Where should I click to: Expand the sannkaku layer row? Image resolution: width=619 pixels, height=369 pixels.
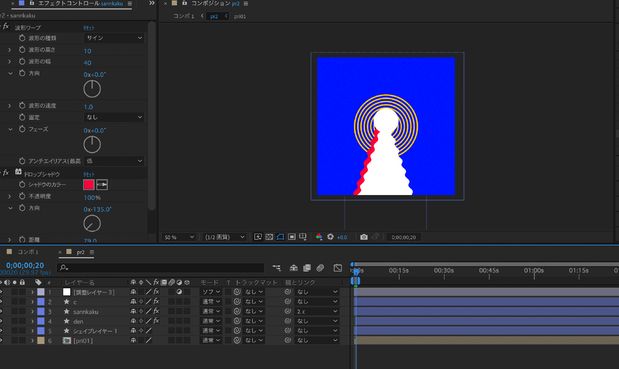[32, 311]
